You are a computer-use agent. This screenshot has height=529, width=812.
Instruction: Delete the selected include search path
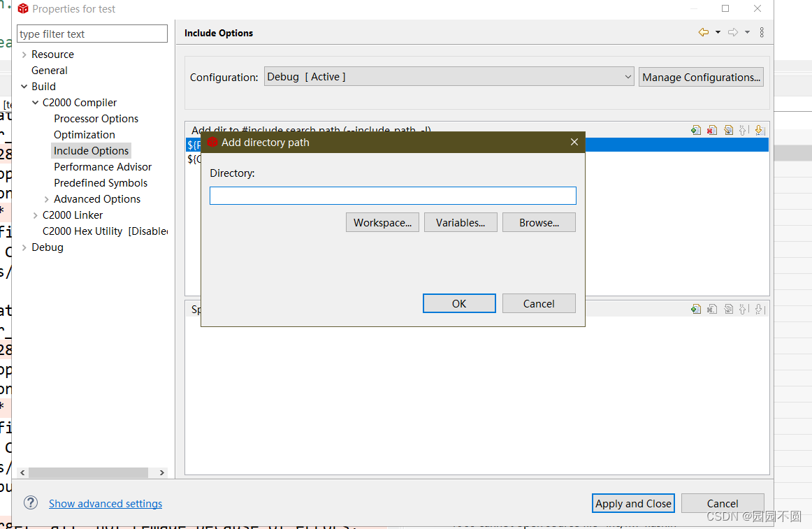point(711,130)
